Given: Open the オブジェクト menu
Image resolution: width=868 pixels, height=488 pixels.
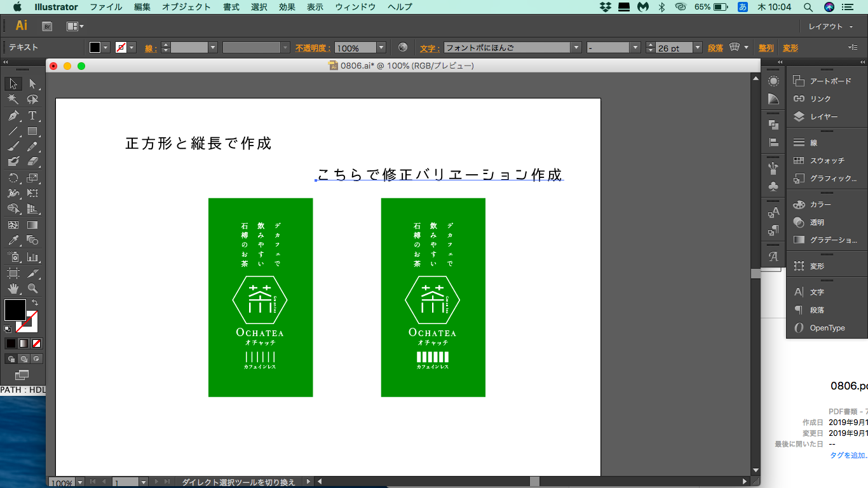Looking at the screenshot, I should pos(186,7).
